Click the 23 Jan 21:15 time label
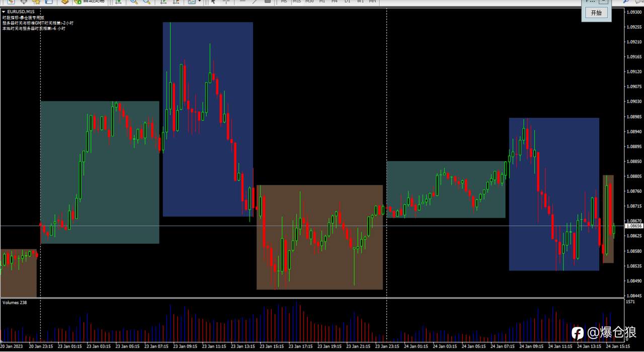 pos(359,346)
